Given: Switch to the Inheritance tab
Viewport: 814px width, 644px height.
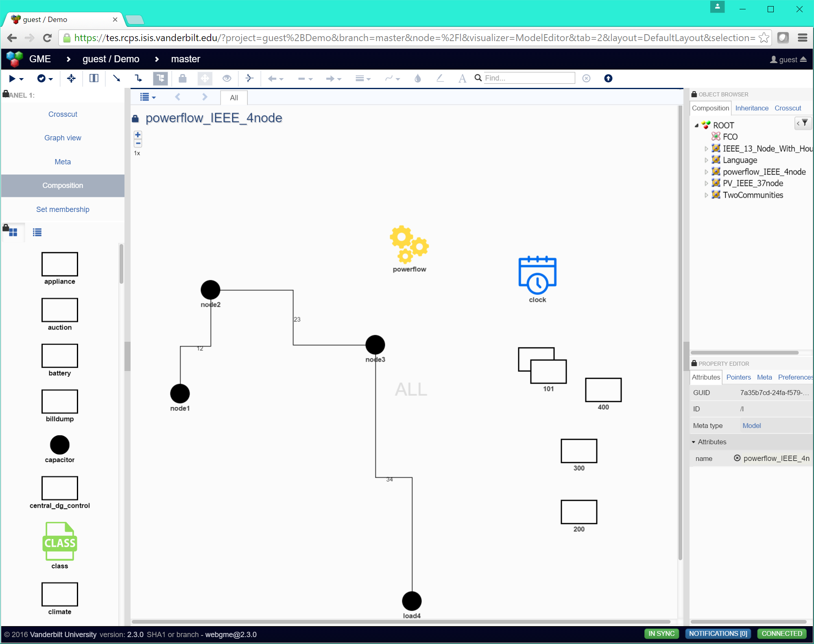Looking at the screenshot, I should [x=751, y=108].
